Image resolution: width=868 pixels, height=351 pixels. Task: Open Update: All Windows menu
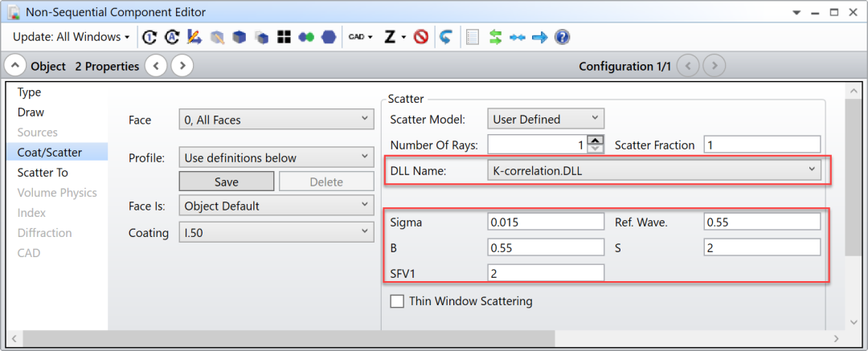click(x=71, y=37)
